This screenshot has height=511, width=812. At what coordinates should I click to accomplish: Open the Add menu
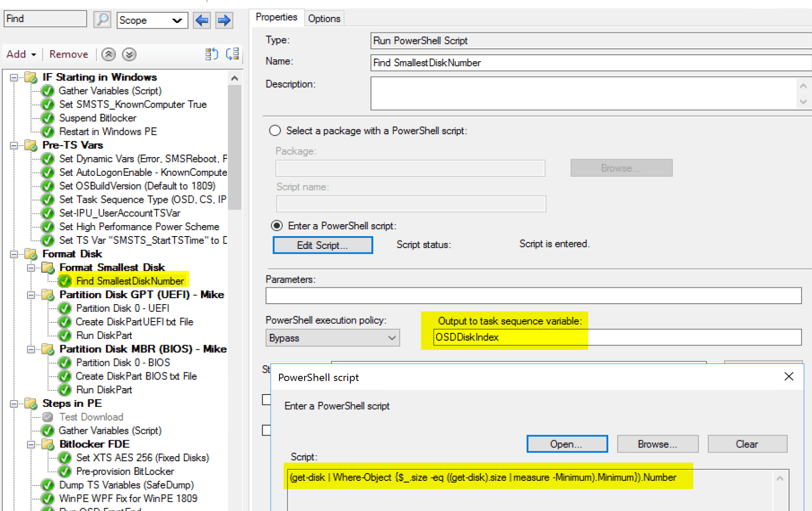point(21,54)
